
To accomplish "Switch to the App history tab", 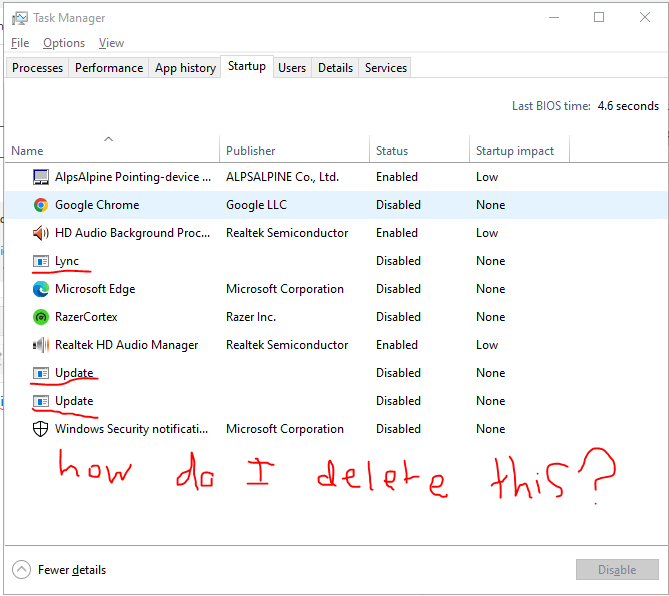I will pos(185,68).
